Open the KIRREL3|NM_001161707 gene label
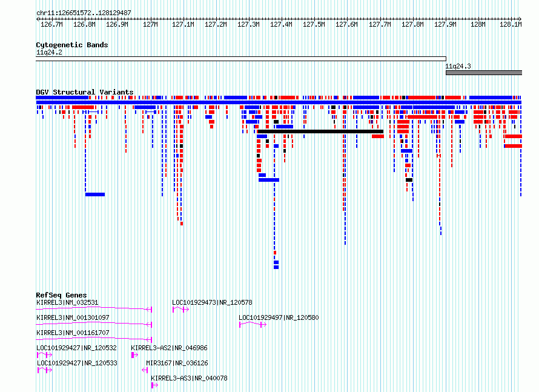 [73, 333]
